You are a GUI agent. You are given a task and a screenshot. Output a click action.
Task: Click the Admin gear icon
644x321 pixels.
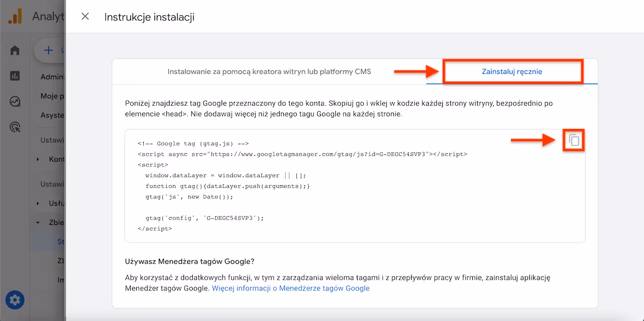click(x=15, y=300)
